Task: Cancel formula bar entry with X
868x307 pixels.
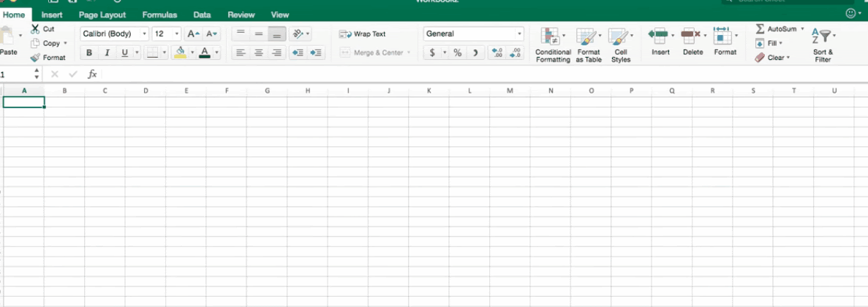Action: pos(54,74)
